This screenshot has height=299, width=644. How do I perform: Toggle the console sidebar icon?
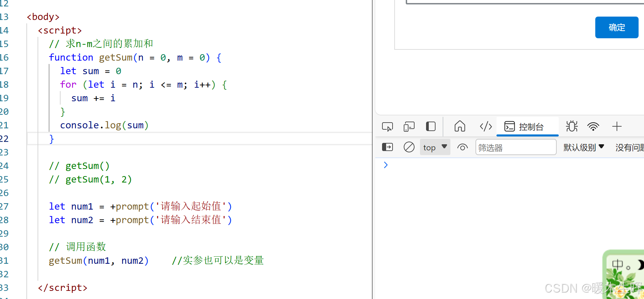(387, 147)
